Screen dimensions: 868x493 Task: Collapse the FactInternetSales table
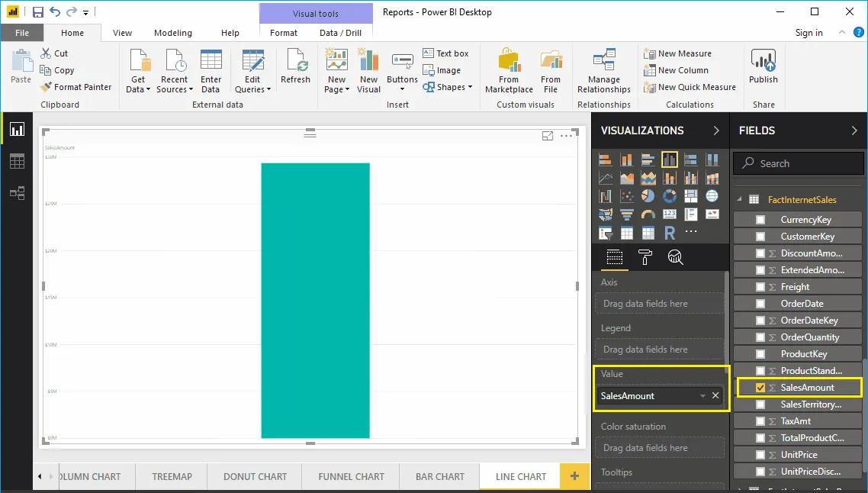[738, 199]
